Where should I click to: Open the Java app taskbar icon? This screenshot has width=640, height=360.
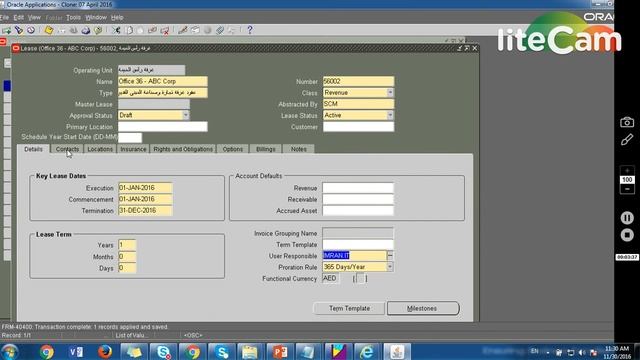coord(396,352)
